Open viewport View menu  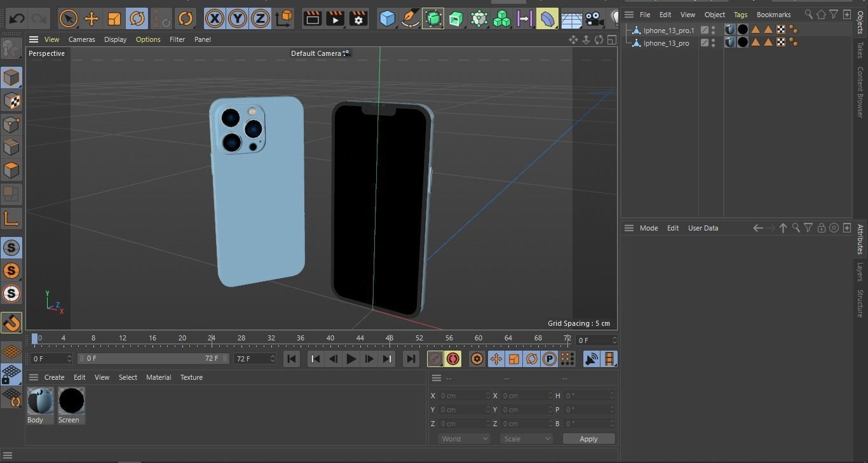pyautogui.click(x=51, y=39)
